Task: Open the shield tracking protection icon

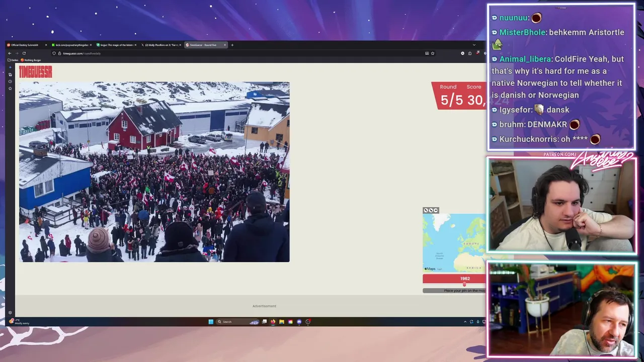Action: point(54,53)
